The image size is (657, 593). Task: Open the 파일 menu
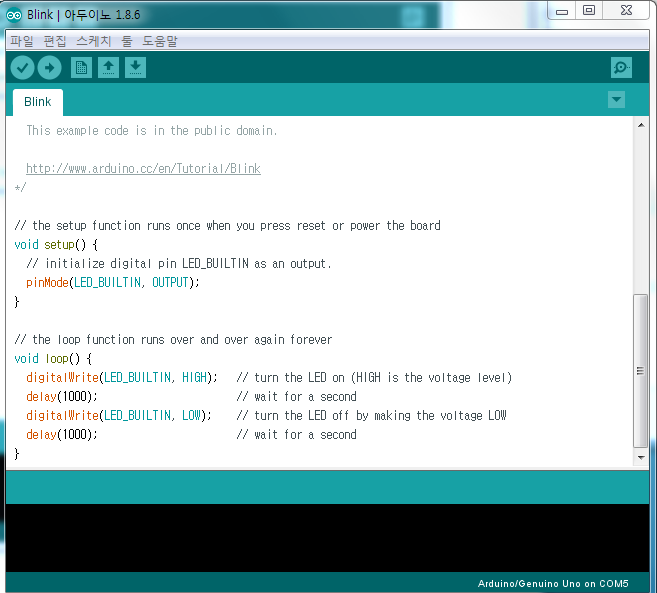point(21,41)
